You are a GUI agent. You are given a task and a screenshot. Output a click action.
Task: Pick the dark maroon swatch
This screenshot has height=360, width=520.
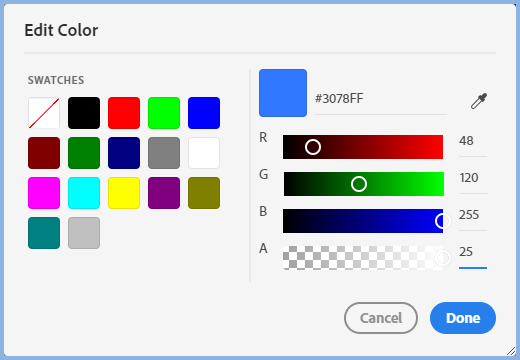44,153
